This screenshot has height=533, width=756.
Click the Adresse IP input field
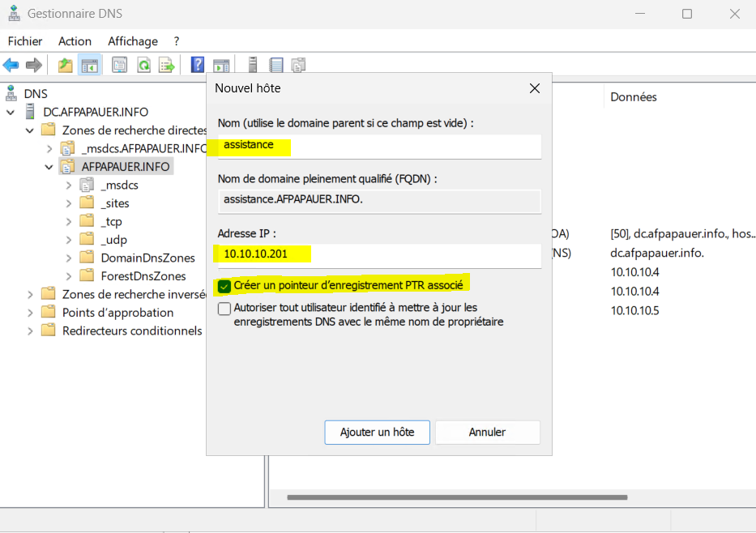[x=378, y=254]
